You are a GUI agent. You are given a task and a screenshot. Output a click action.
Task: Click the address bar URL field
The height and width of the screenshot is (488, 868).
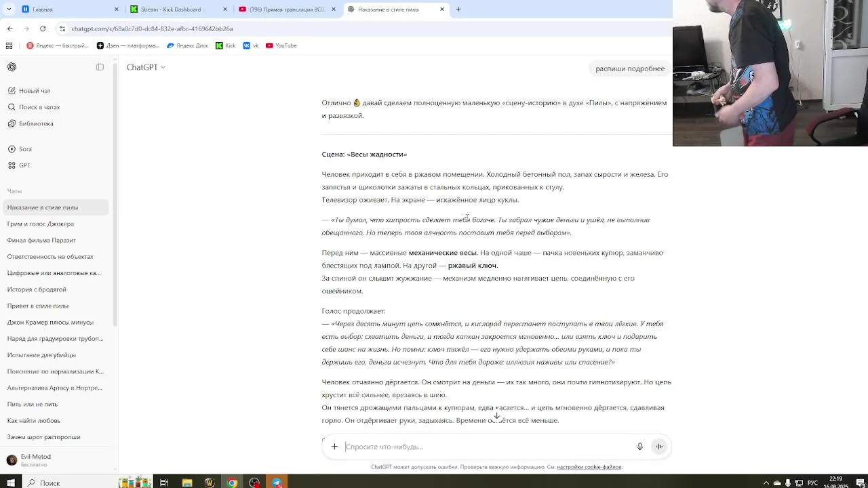tap(366, 28)
